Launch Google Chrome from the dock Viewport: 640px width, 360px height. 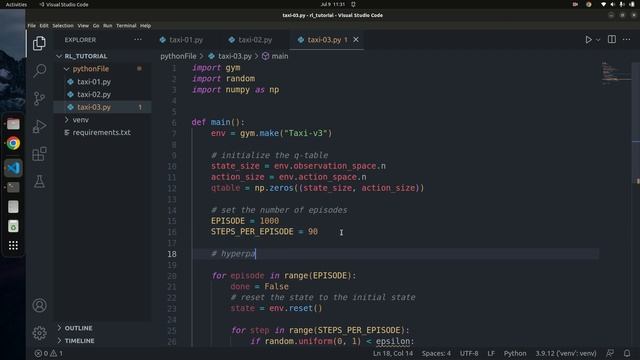(x=13, y=143)
